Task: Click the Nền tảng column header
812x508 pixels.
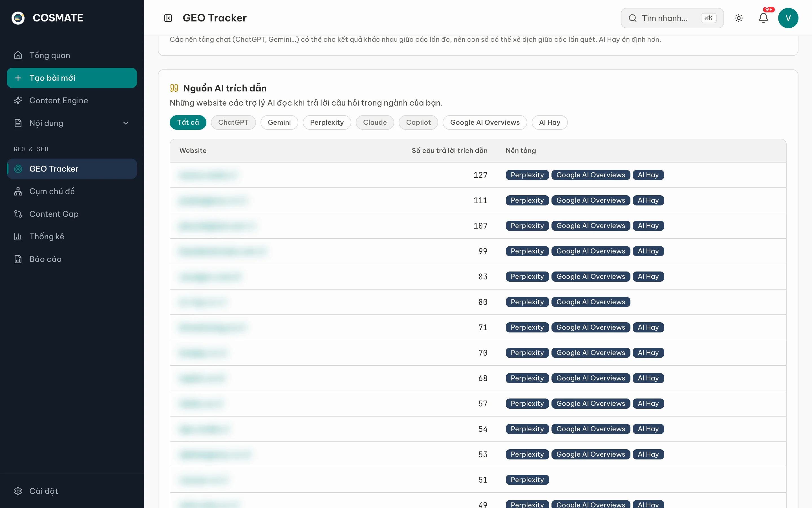Action: [x=521, y=150]
